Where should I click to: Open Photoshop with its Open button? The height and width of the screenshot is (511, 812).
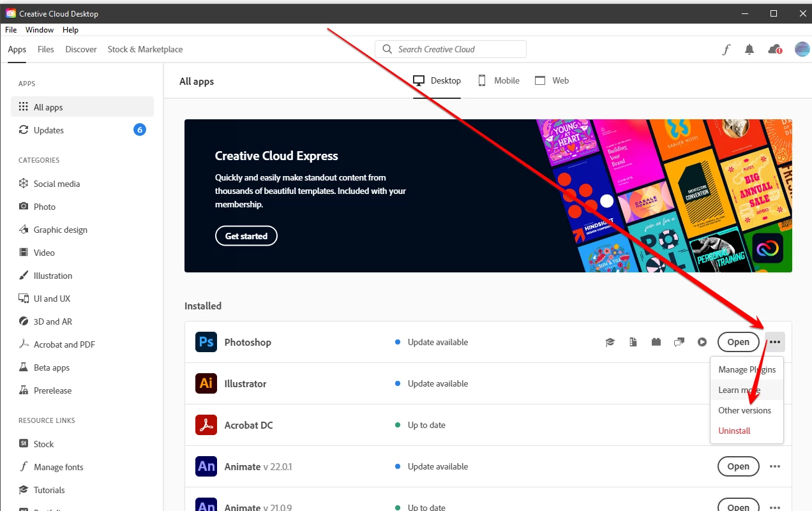pos(739,342)
